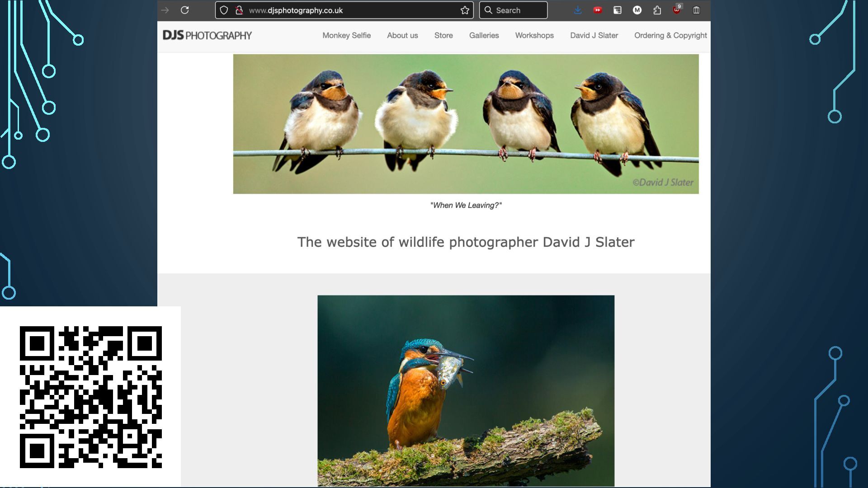Bookmark this page with the star icon
This screenshot has height=488, width=868.
pos(465,10)
